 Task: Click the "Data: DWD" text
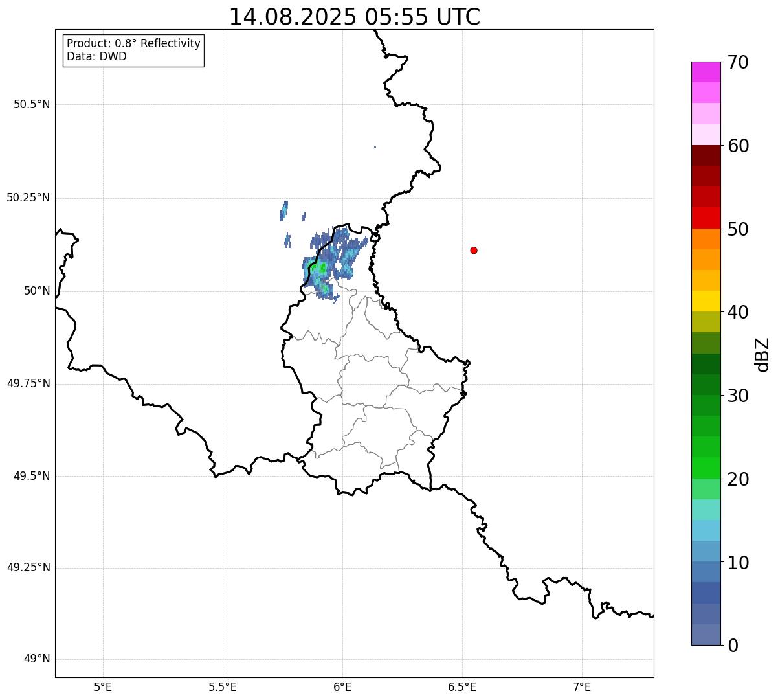[x=96, y=56]
